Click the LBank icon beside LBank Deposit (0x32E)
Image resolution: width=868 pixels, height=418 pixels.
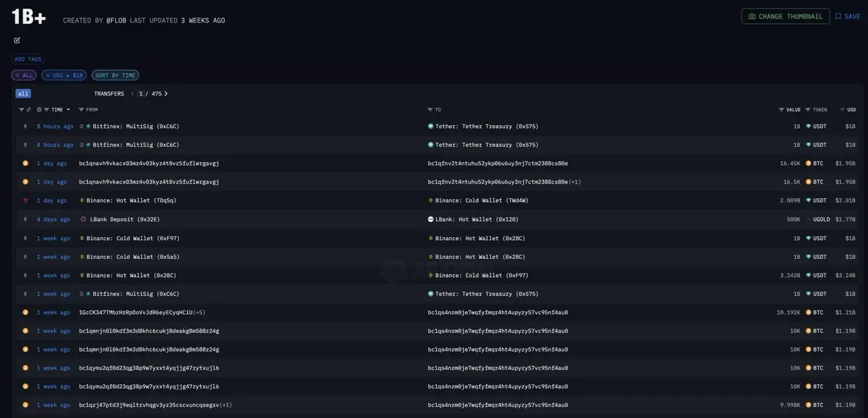click(83, 219)
